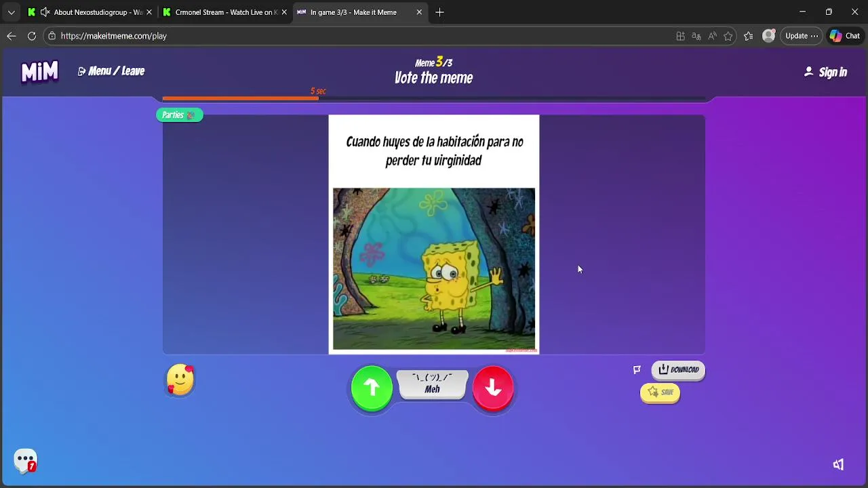
Task: Go back to previous page
Action: [12, 36]
